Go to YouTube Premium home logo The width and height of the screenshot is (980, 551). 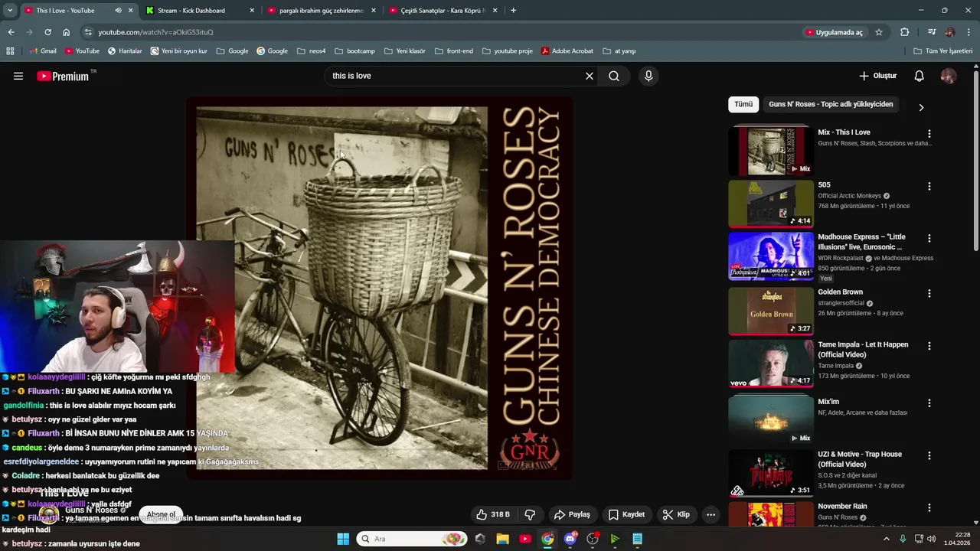pyautogui.click(x=62, y=76)
